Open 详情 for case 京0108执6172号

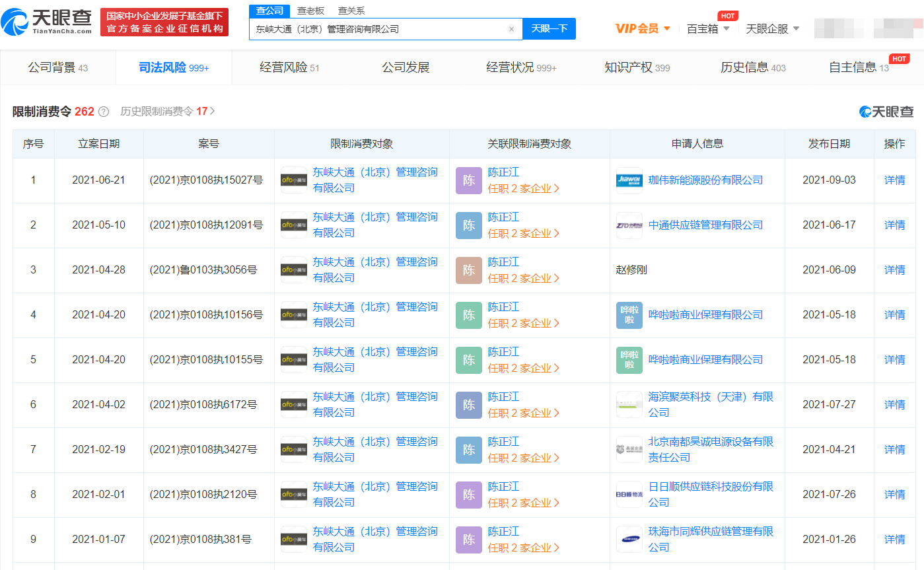click(894, 405)
